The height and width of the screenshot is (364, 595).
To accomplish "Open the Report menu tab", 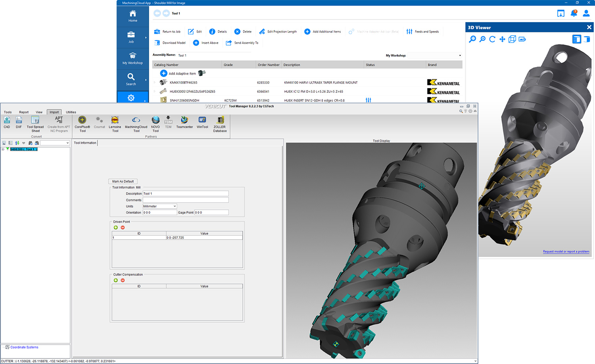I will (x=24, y=112).
